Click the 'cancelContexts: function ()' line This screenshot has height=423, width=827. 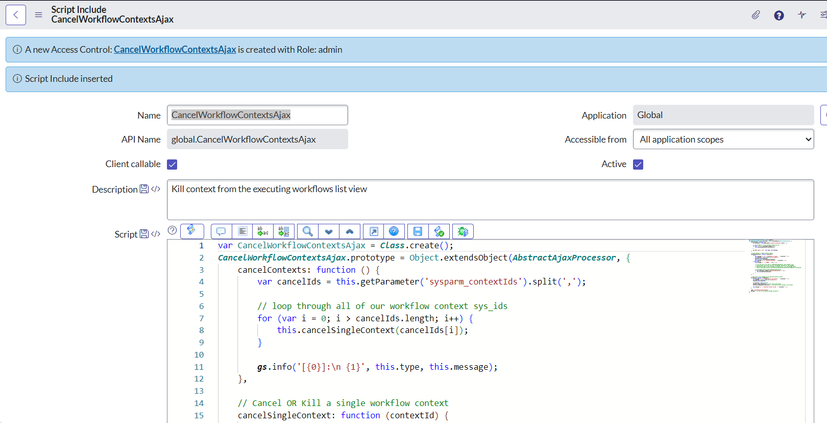[309, 270]
